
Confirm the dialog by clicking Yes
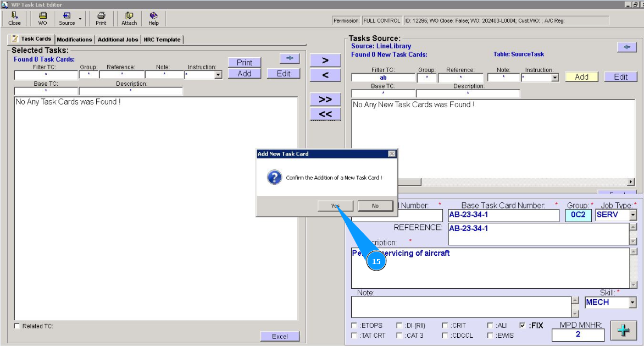pos(335,206)
